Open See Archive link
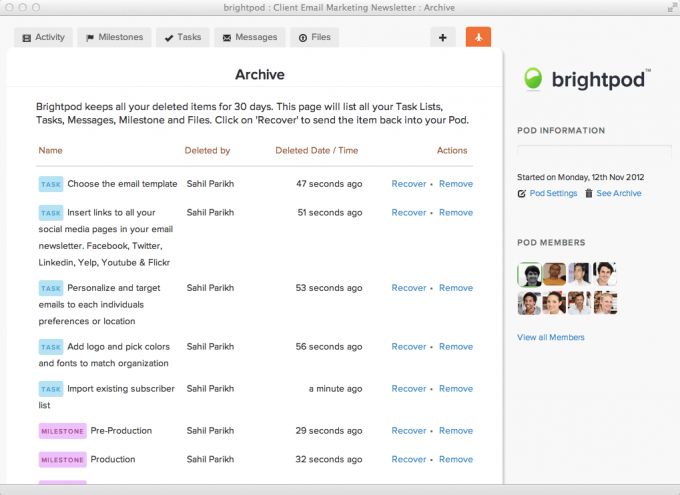Viewport: 680px width, 495px height. tap(618, 193)
